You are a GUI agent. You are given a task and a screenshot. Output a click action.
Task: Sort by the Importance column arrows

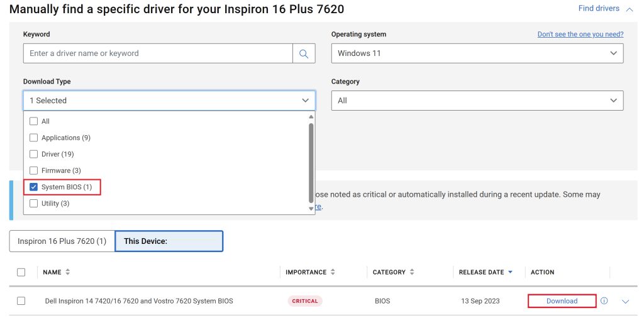point(333,272)
